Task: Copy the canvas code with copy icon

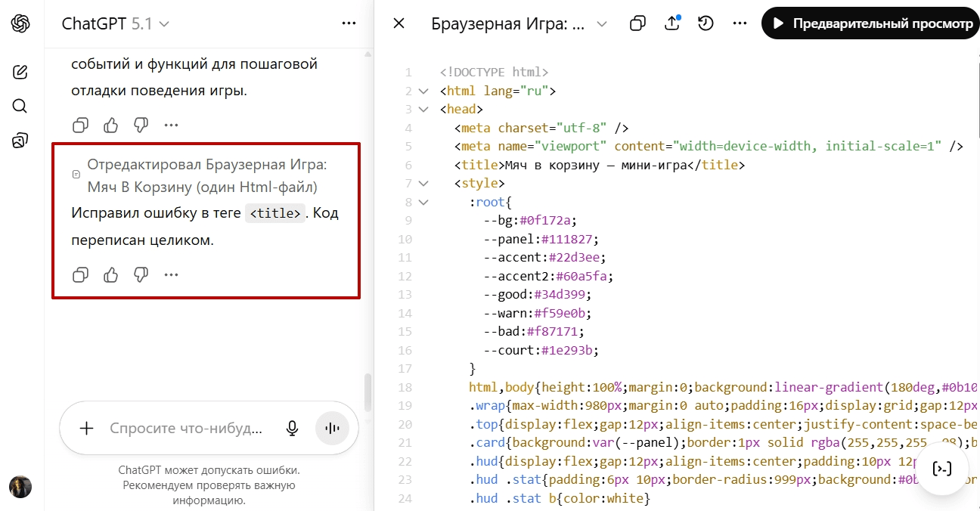Action: coord(637,23)
